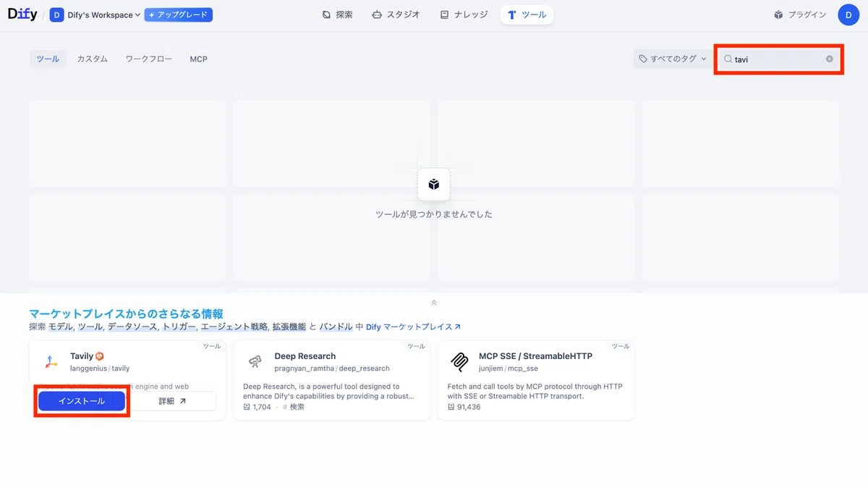Viewport: 868px width, 488px height.
Task: Click the ツール type label on Tavily card
Action: (x=212, y=346)
